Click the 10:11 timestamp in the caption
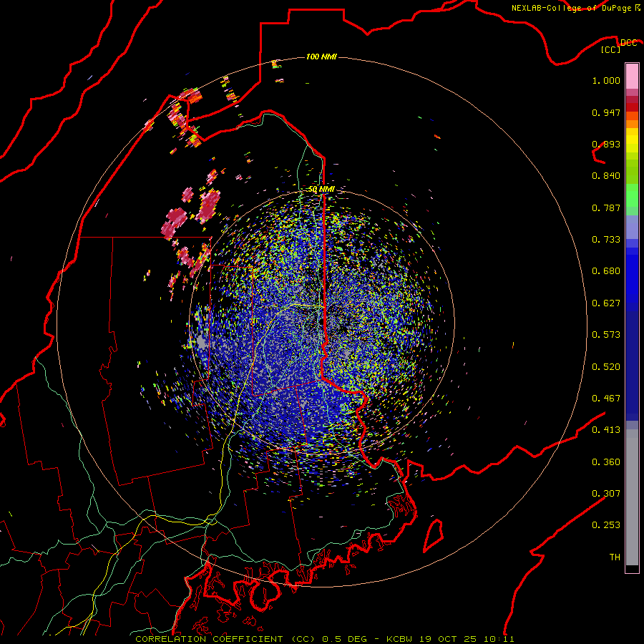This screenshot has height=644, width=644. [x=499, y=639]
